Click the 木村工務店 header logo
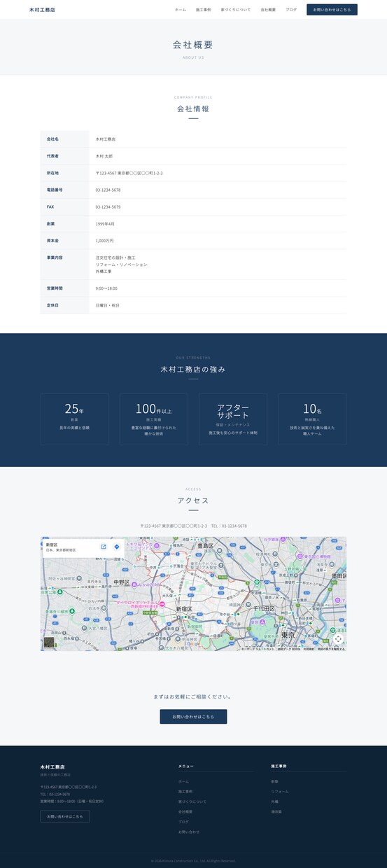Image resolution: width=387 pixels, height=868 pixels. 42,10
